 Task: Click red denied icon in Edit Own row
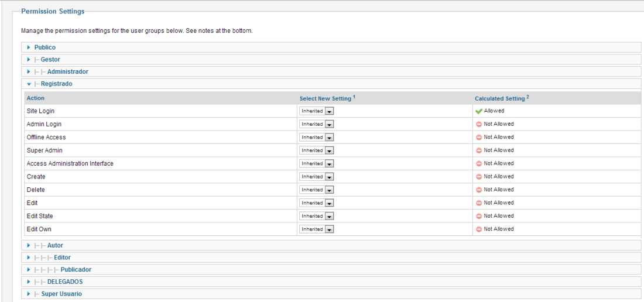point(478,229)
